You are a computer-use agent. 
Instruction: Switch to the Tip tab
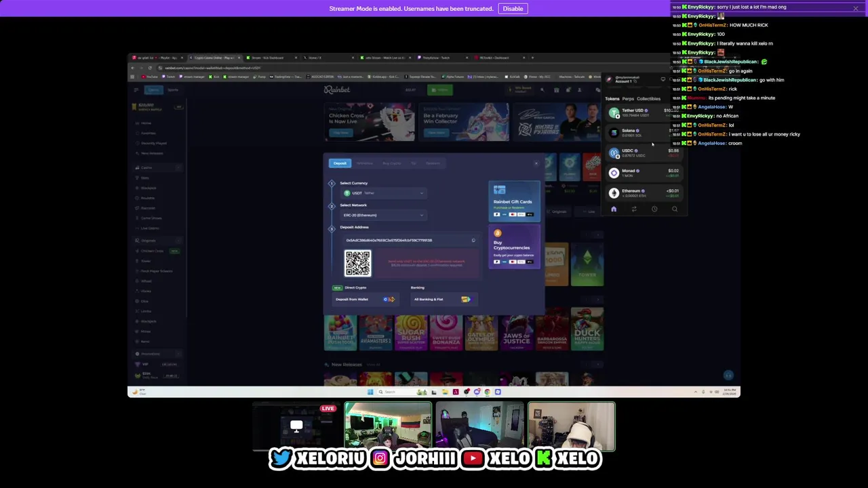414,163
